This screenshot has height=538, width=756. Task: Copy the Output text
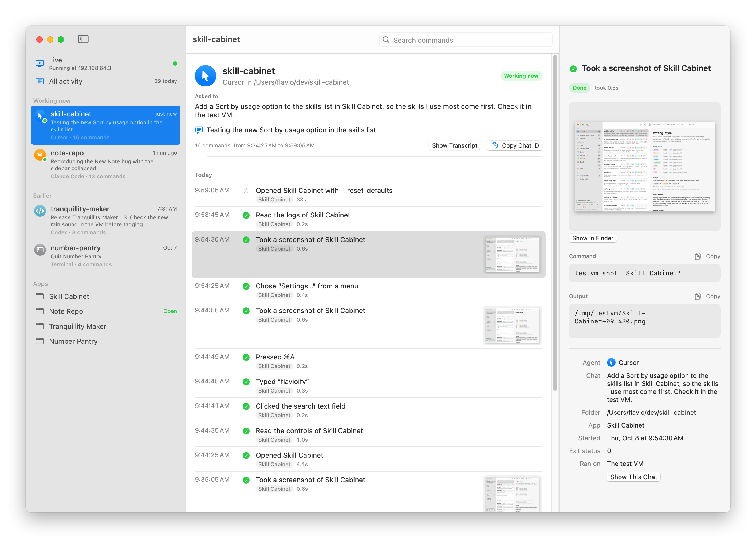(707, 296)
